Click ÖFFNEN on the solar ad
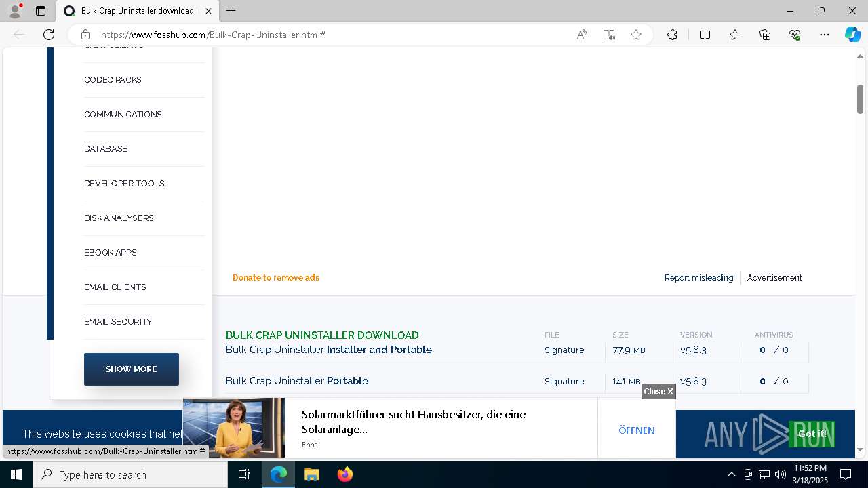The width and height of the screenshot is (868, 488). pyautogui.click(x=637, y=430)
